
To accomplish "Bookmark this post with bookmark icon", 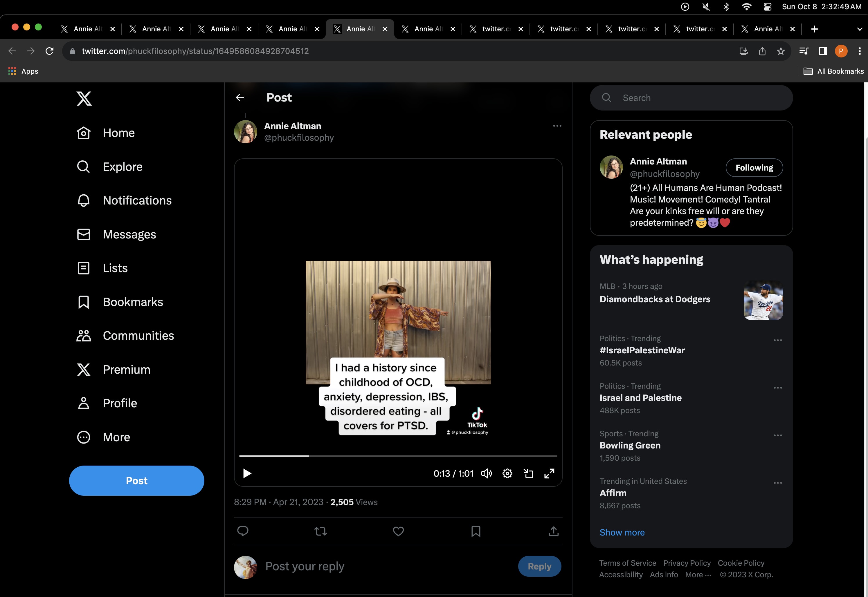I will 476,531.
